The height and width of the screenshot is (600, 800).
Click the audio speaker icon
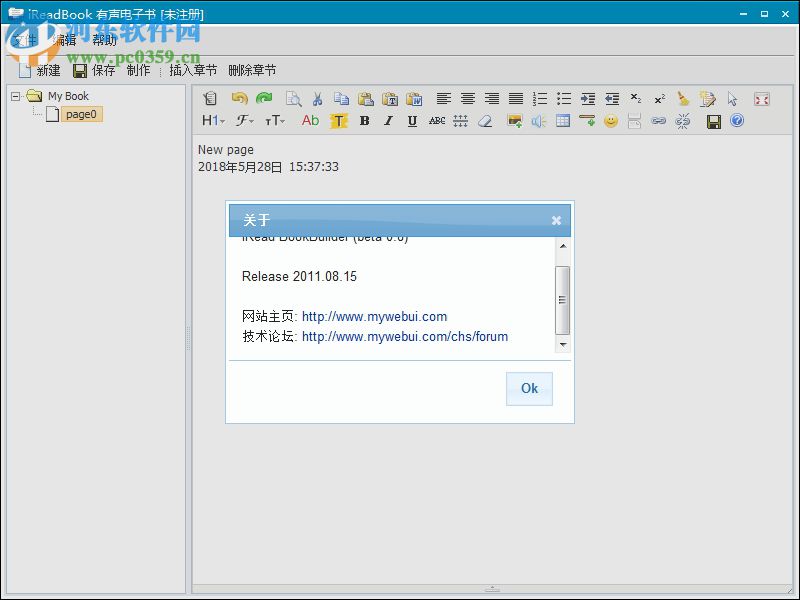tap(536, 121)
